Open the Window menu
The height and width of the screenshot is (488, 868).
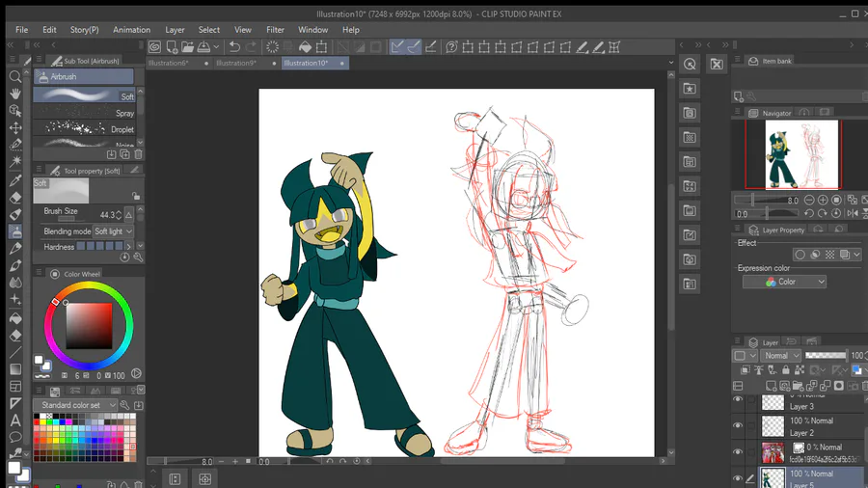(x=313, y=30)
